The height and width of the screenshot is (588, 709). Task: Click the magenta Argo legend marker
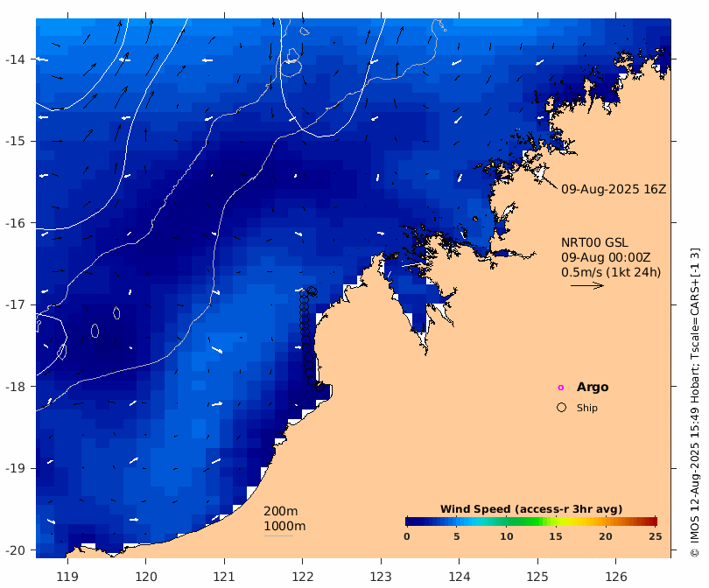point(561,388)
